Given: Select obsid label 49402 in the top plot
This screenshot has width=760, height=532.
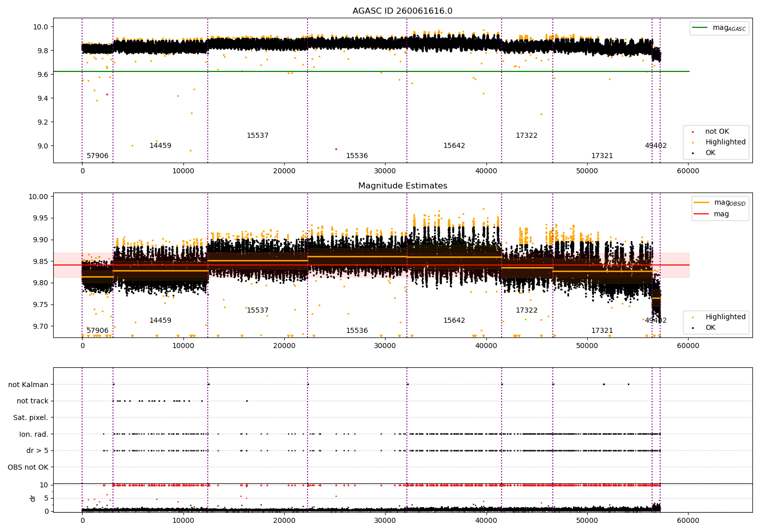Looking at the screenshot, I should click(656, 146).
